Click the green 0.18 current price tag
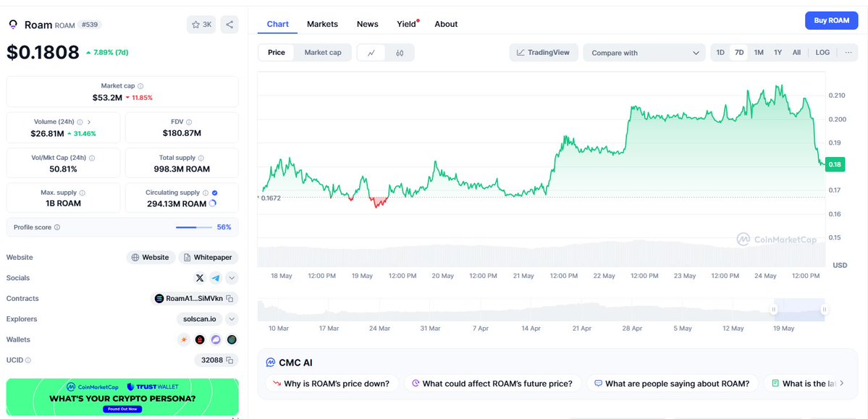 [834, 164]
